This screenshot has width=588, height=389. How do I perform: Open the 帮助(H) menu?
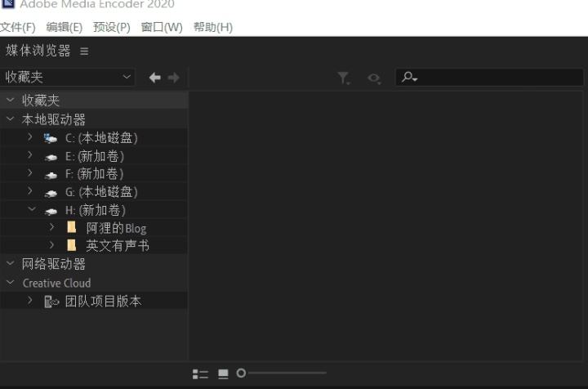click(213, 27)
